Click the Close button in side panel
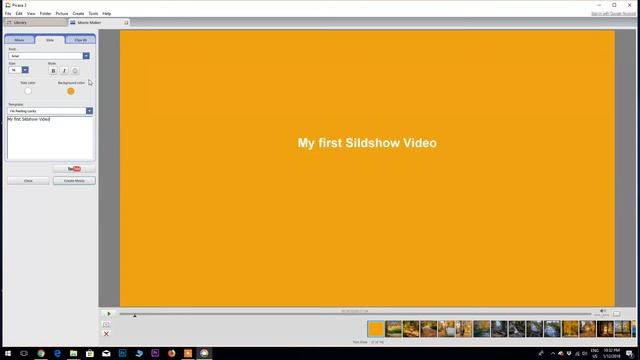Viewport: 640px width, 360px height. [x=28, y=181]
